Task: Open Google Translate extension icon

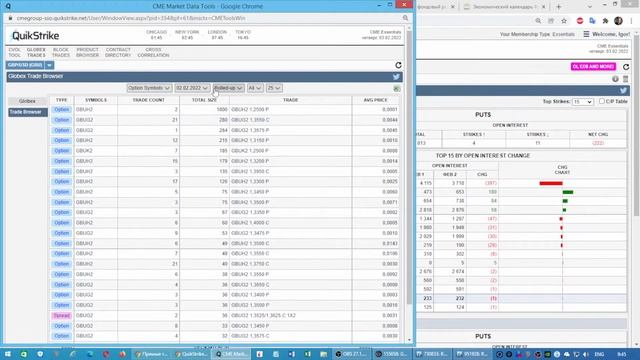Action: tap(592, 21)
